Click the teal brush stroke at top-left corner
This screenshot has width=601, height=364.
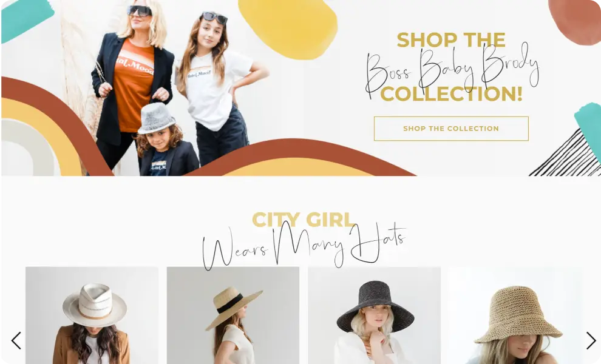click(x=26, y=20)
